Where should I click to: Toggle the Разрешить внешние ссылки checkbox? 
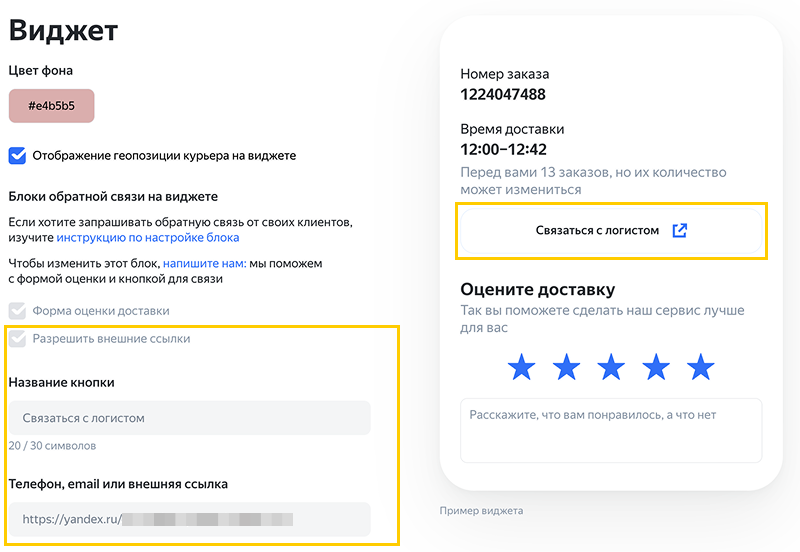17,339
